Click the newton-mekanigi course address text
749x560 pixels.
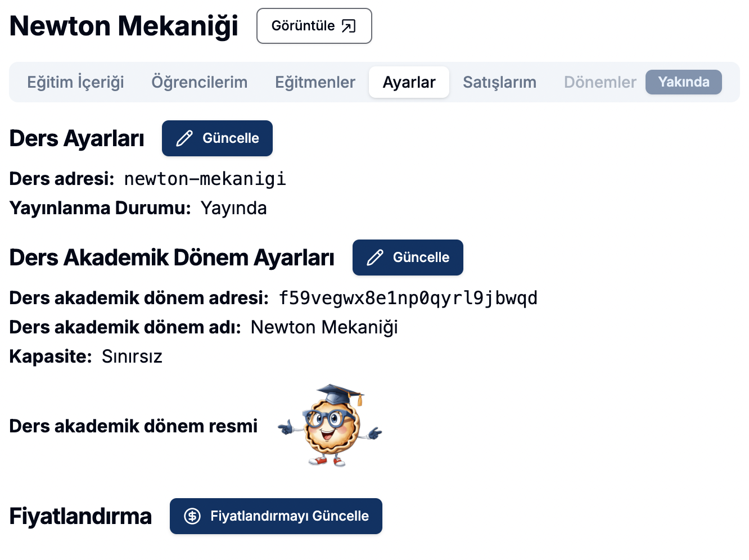[x=205, y=179]
